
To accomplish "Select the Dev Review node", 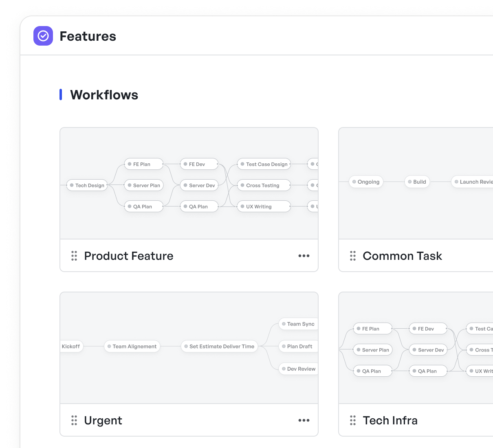I will click(x=298, y=369).
